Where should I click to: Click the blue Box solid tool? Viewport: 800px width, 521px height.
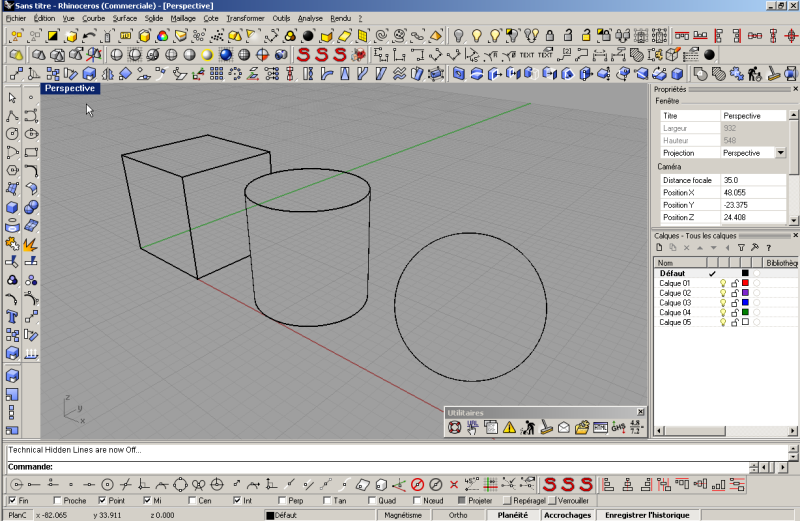pos(12,208)
